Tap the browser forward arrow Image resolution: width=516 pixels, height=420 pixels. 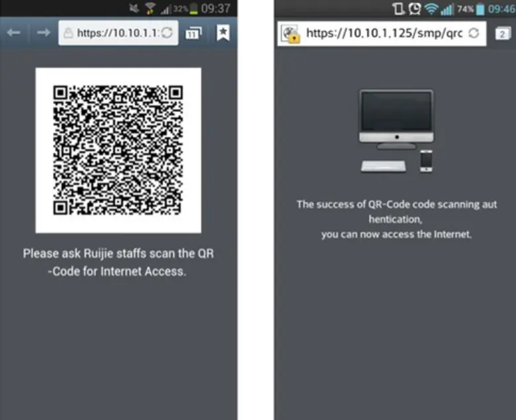tap(44, 33)
